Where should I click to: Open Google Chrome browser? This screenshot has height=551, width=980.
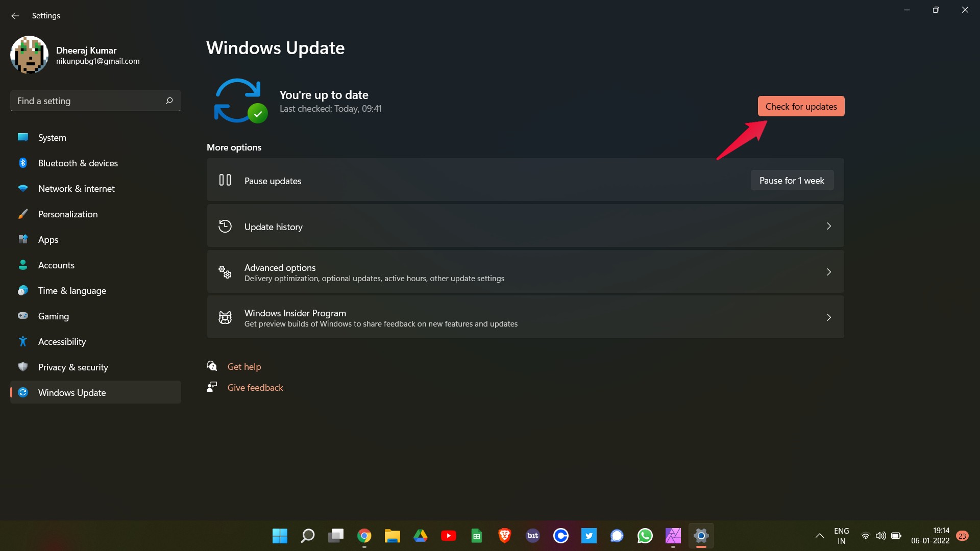pos(363,536)
